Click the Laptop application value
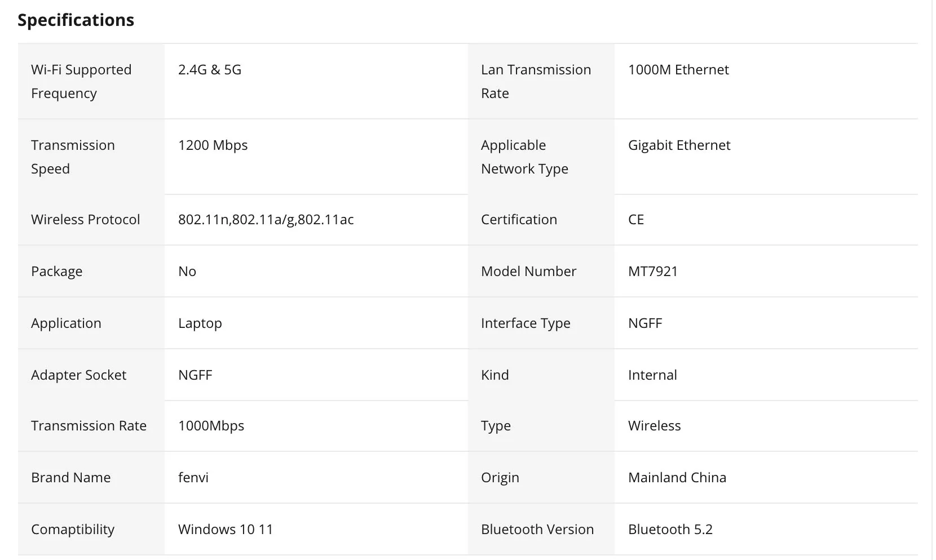936x560 pixels. pyautogui.click(x=200, y=323)
